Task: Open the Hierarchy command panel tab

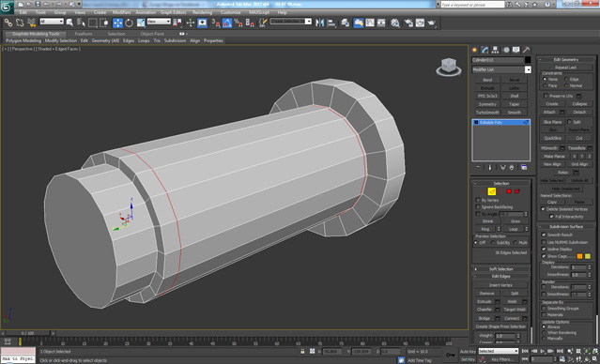Action: click(496, 50)
